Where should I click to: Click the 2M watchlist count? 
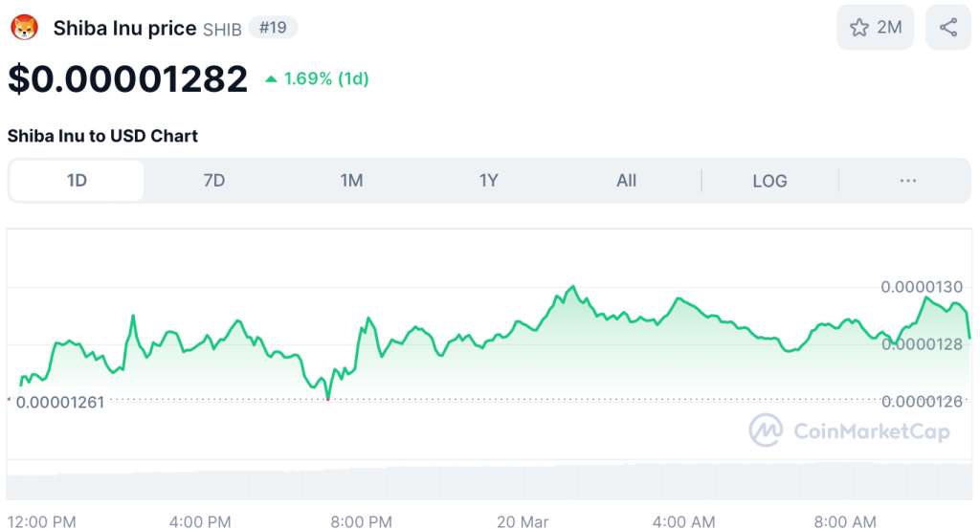[x=889, y=28]
